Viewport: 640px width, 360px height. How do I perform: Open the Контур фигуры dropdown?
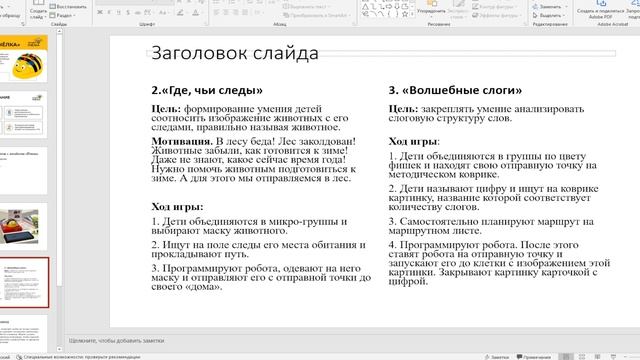coord(496,7)
